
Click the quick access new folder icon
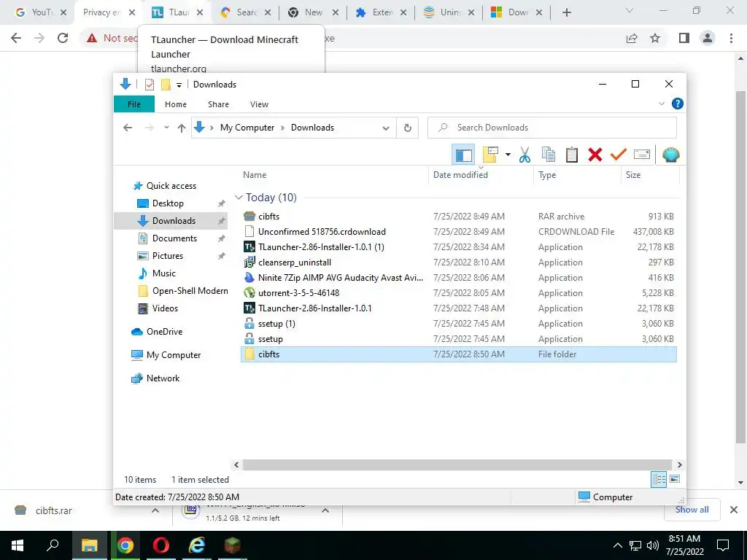(166, 85)
